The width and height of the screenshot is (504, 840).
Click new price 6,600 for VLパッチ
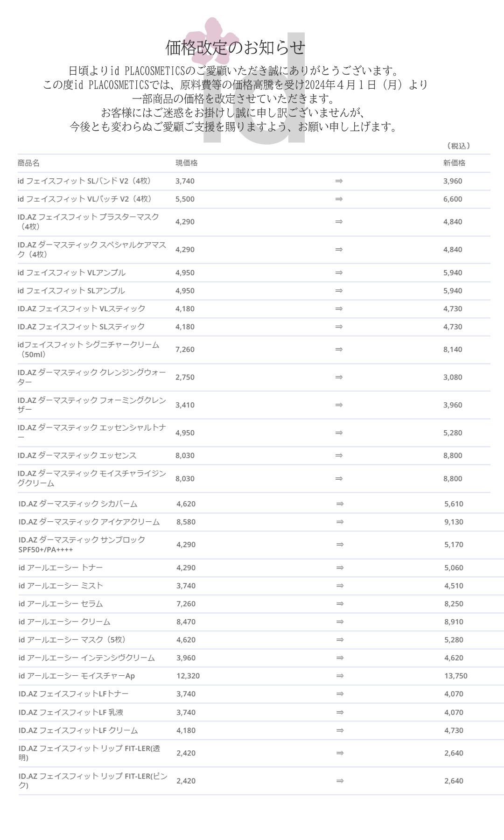click(x=453, y=199)
